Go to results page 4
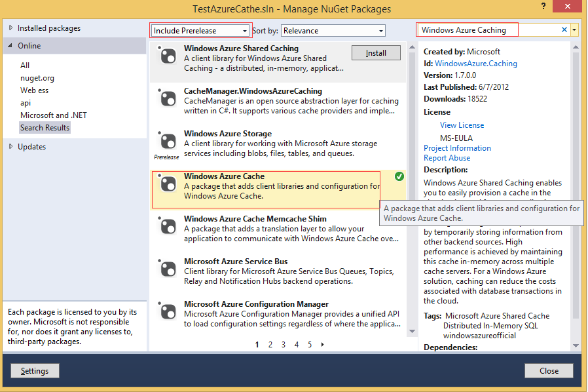588x392 pixels. point(297,344)
